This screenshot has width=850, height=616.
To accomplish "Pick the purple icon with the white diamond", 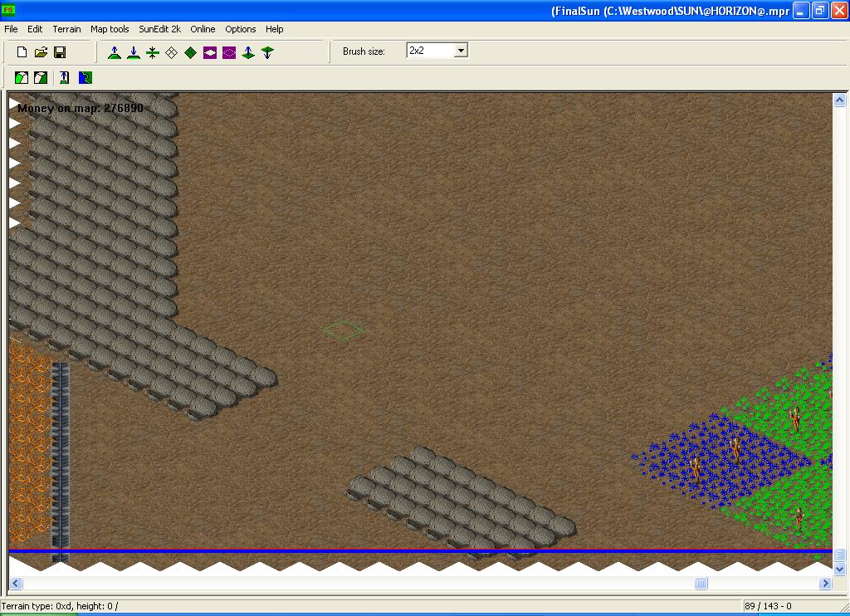I will 210,52.
